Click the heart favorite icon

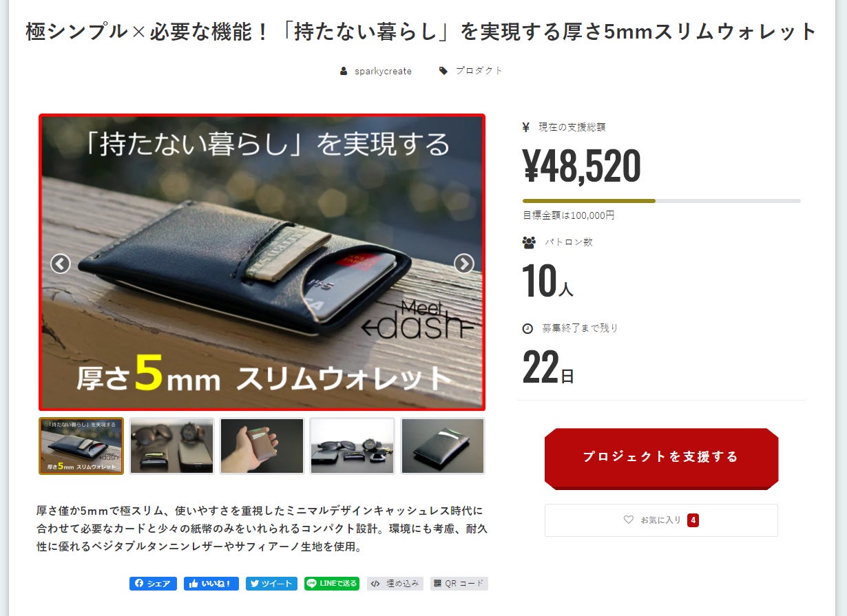[628, 520]
